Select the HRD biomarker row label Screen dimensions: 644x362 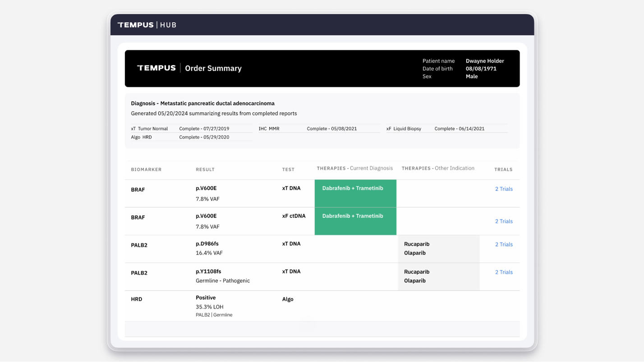137,299
